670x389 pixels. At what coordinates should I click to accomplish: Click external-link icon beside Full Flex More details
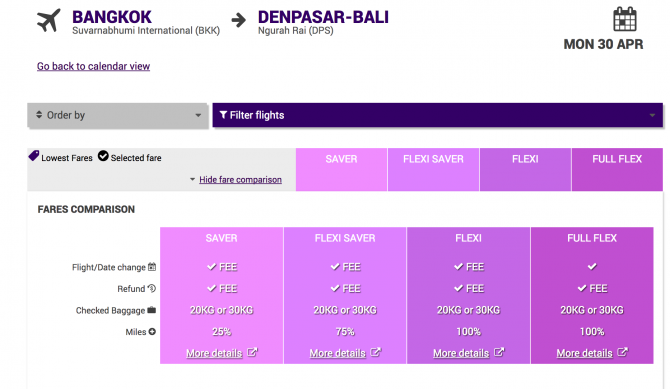(x=622, y=352)
